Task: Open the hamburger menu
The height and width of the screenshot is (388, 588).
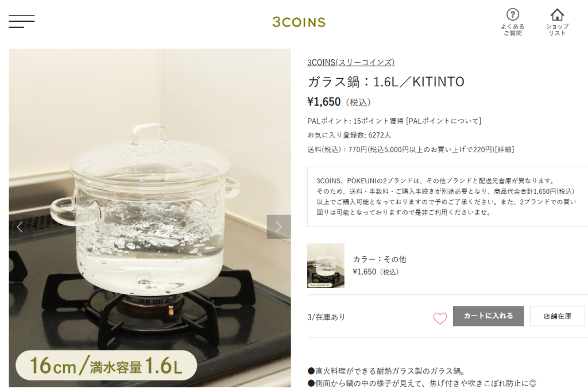Action: (x=22, y=21)
